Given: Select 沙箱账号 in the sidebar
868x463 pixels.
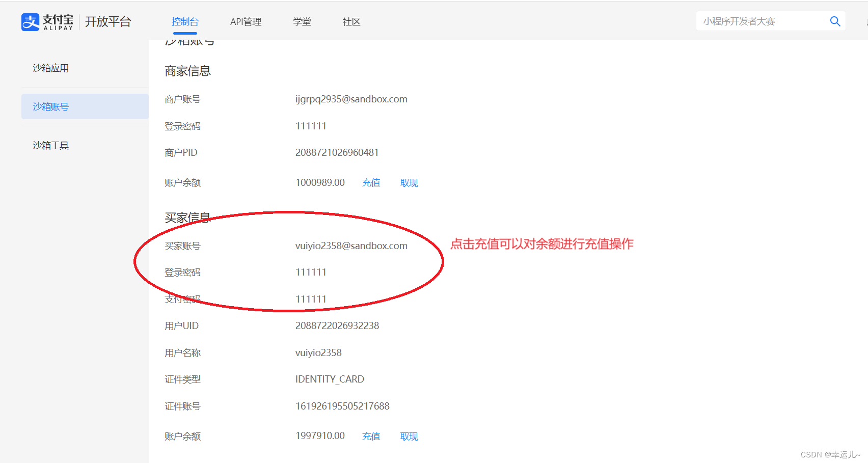Looking at the screenshot, I should 85,106.
